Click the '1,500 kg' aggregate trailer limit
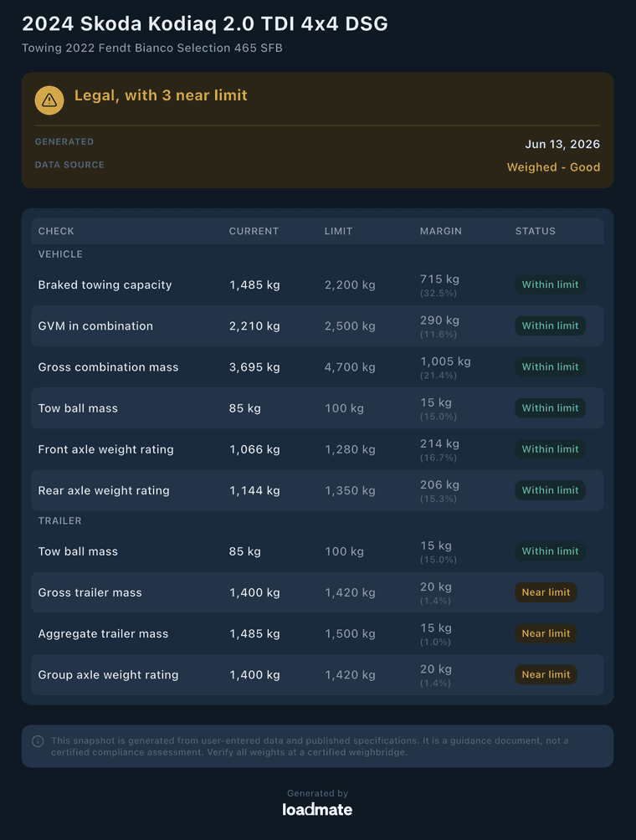636x840 pixels. coord(350,633)
